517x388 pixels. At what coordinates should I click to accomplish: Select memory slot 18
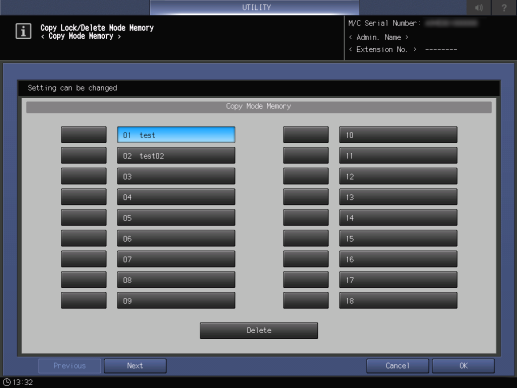point(398,301)
